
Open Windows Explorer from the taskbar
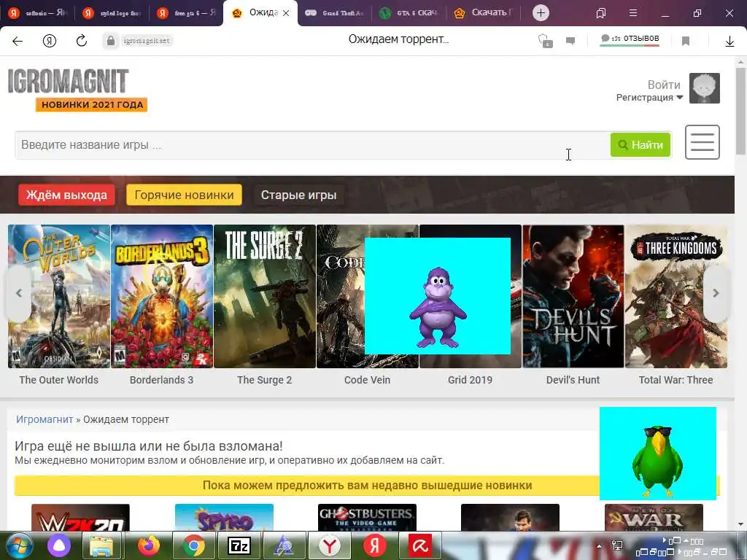[101, 545]
